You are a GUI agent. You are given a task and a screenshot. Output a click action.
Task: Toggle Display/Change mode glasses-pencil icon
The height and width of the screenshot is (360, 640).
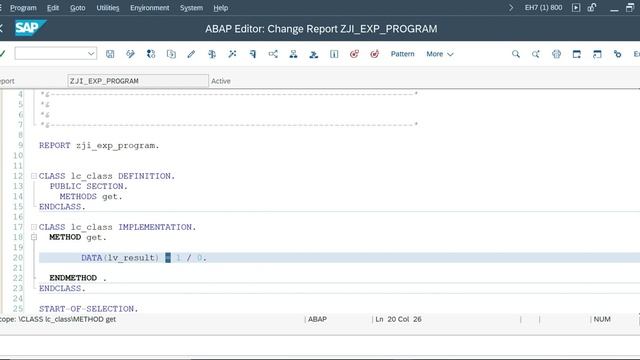(130, 54)
